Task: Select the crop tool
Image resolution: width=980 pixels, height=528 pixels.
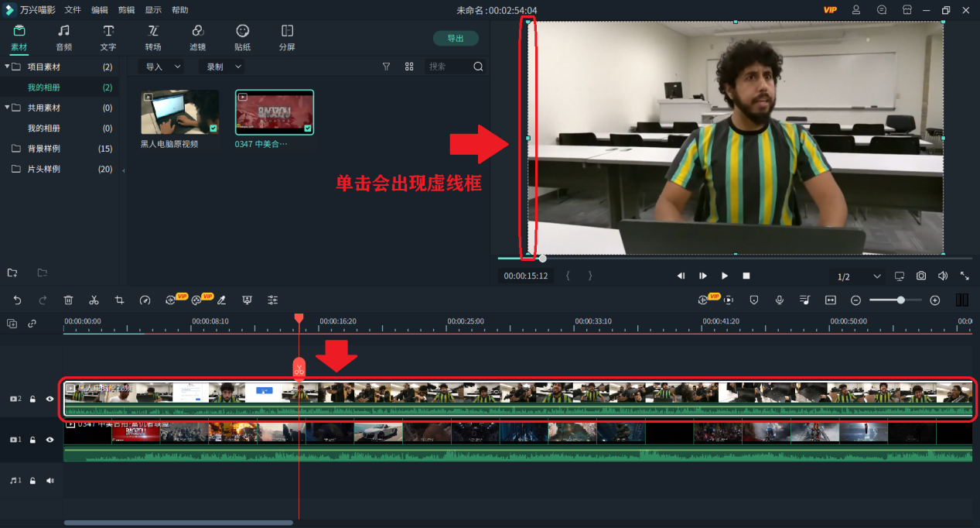Action: [x=119, y=300]
